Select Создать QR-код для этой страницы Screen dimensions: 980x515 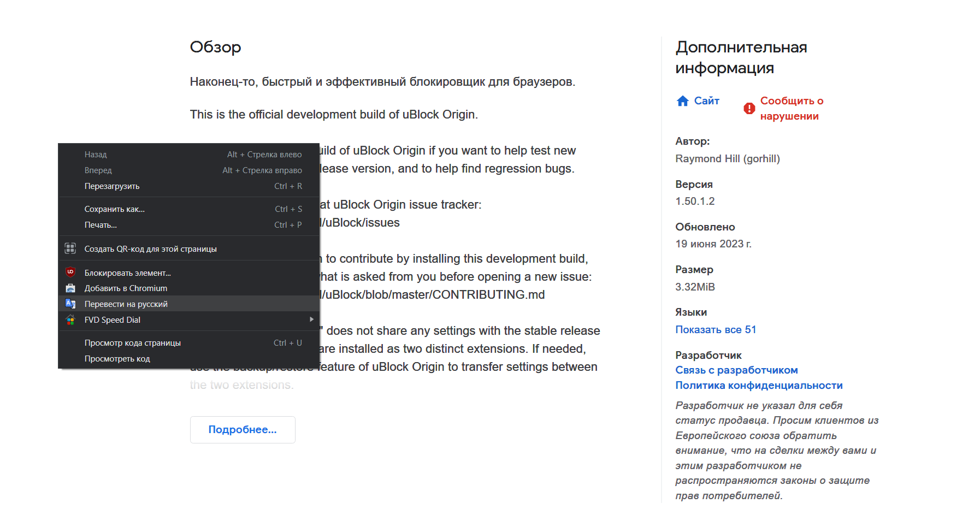[189, 248]
